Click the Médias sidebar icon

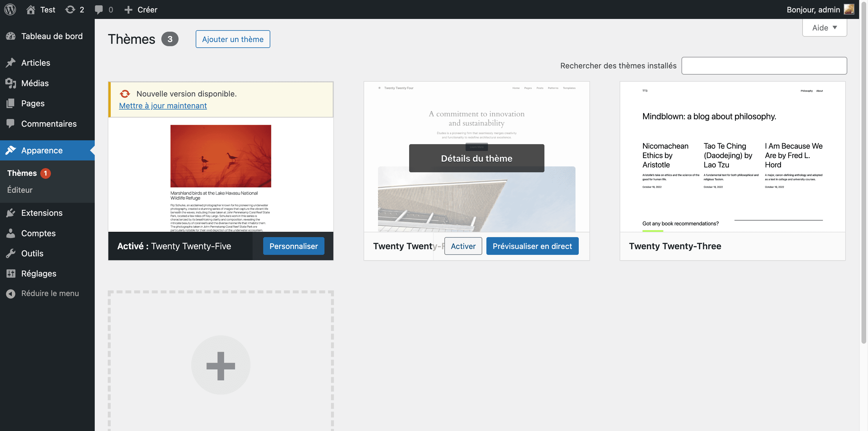point(11,83)
